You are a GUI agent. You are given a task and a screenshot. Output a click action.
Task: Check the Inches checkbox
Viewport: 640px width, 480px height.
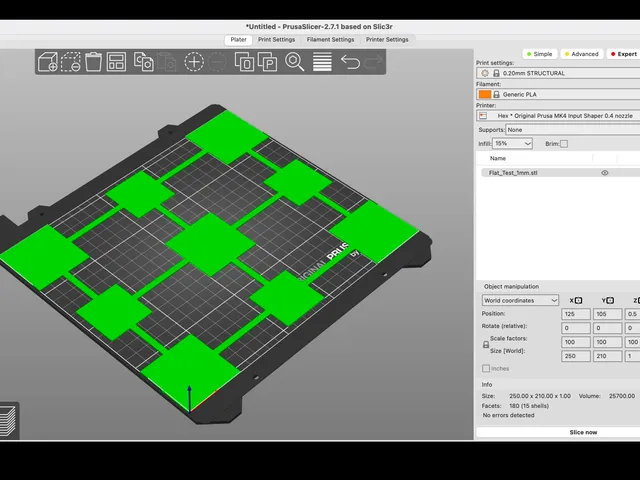pos(486,368)
